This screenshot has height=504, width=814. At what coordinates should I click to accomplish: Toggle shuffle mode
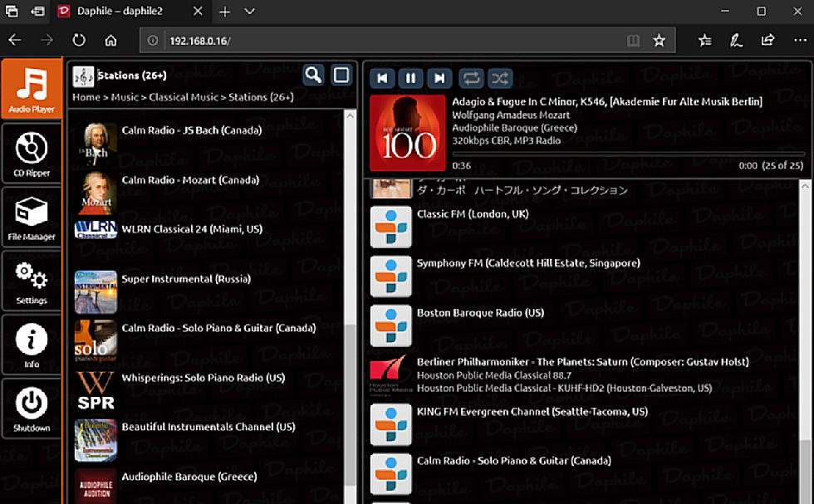point(499,78)
